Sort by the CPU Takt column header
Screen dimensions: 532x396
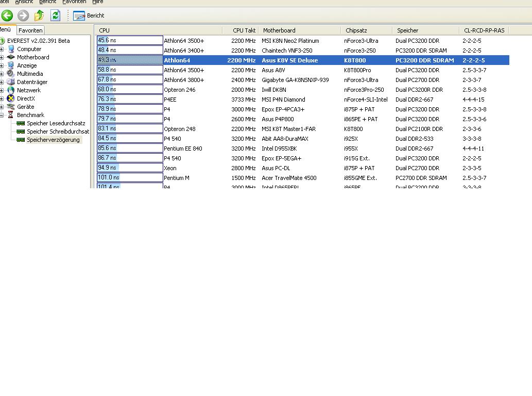241,30
